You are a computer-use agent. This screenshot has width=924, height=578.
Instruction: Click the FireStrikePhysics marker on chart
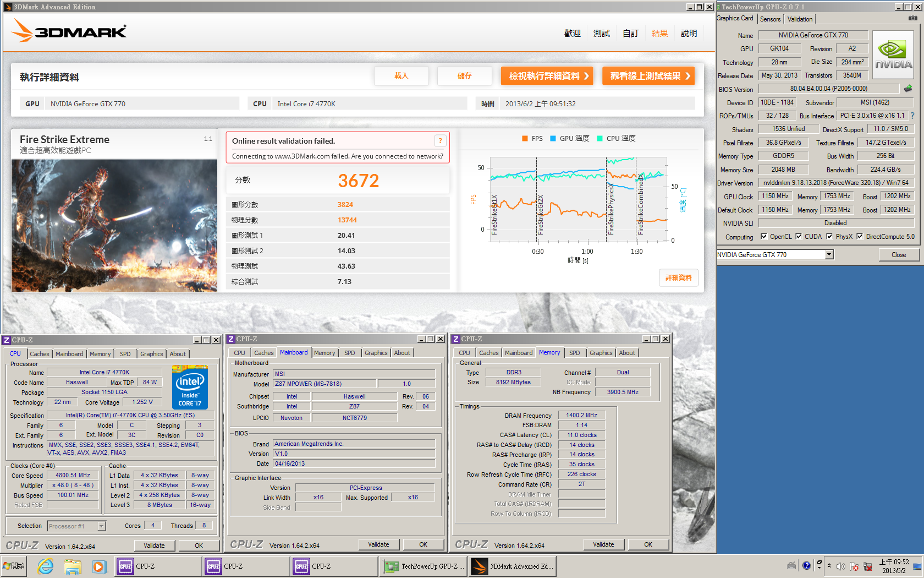coord(611,210)
